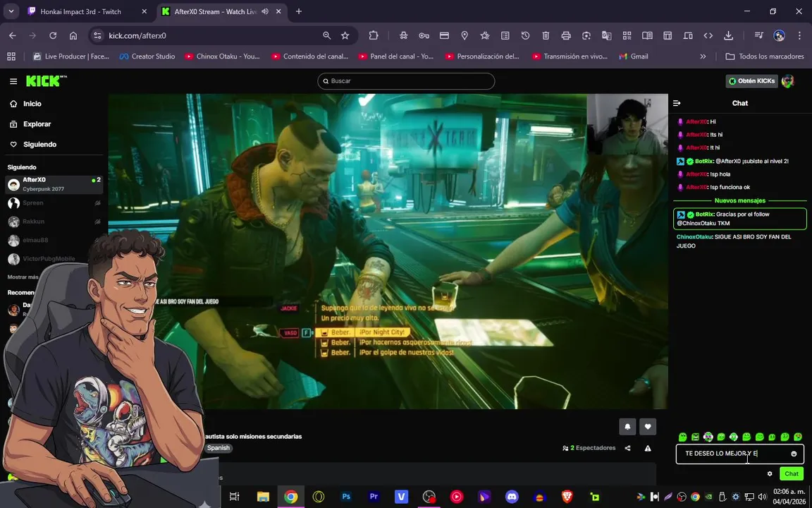Open developer tools code brackets icon
The image size is (812, 508).
708,36
